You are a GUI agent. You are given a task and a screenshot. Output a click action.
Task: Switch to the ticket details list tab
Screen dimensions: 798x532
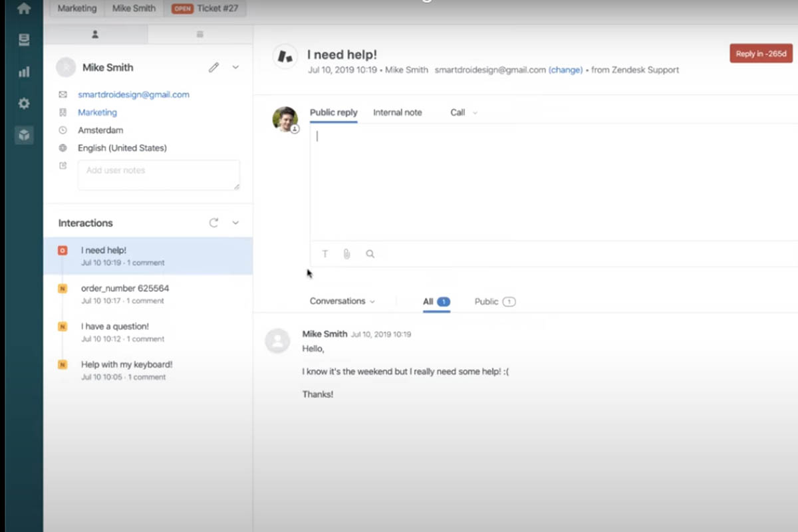(199, 34)
